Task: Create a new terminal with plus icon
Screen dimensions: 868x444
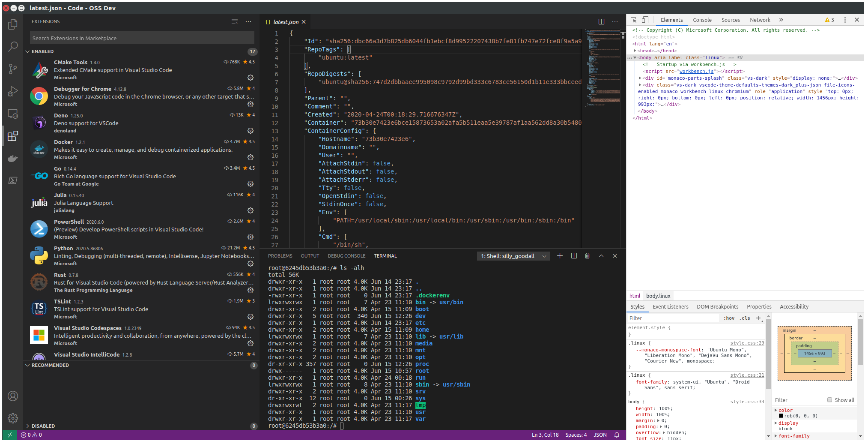Action: click(x=560, y=256)
